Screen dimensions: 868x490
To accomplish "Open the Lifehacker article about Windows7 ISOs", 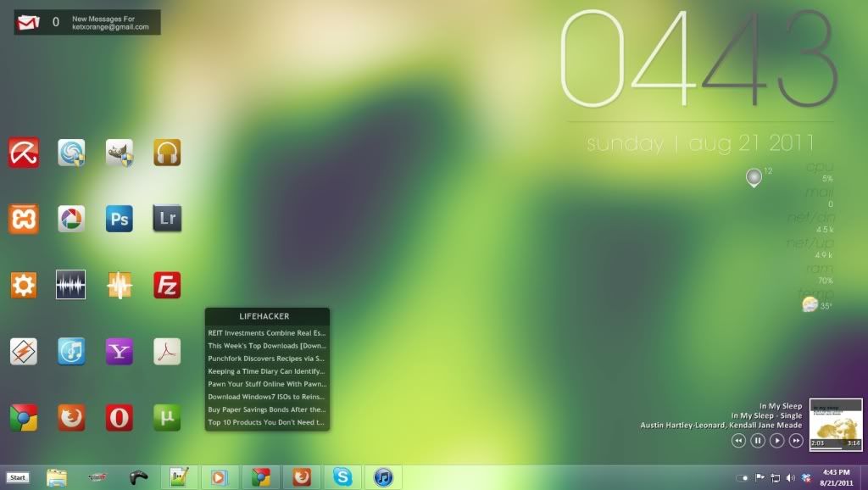I will click(267, 396).
